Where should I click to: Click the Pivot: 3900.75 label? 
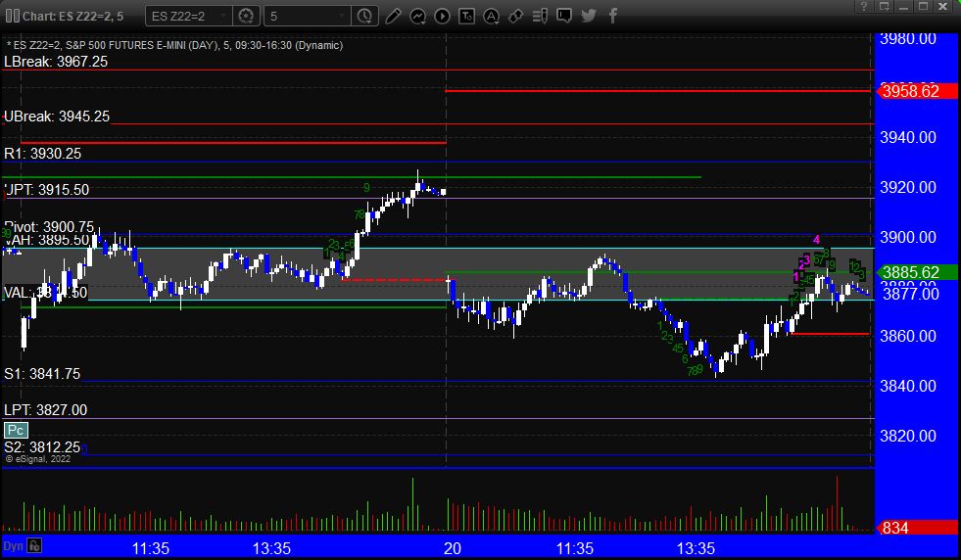coord(49,227)
